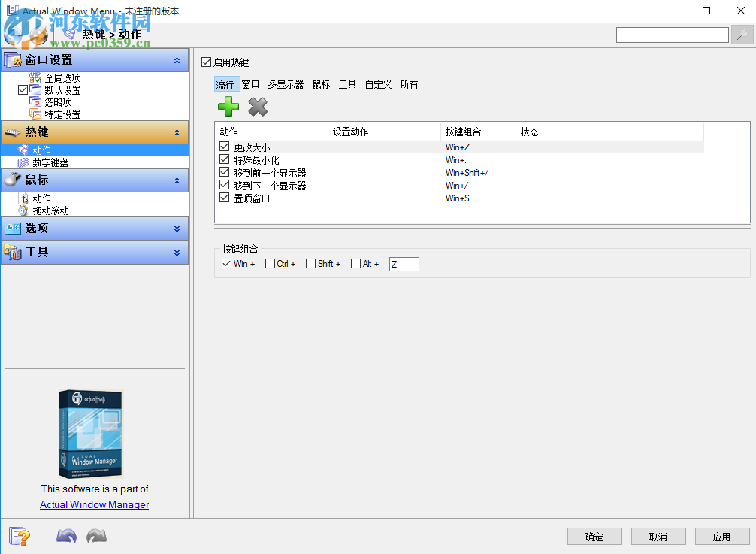Open the Actual Window Manager link
This screenshot has width=756, height=554.
[93, 504]
